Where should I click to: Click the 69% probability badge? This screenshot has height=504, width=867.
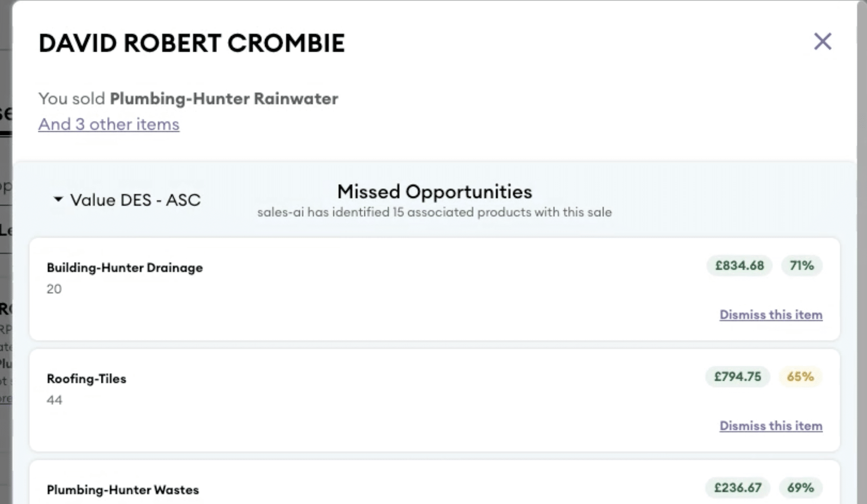pyautogui.click(x=800, y=487)
